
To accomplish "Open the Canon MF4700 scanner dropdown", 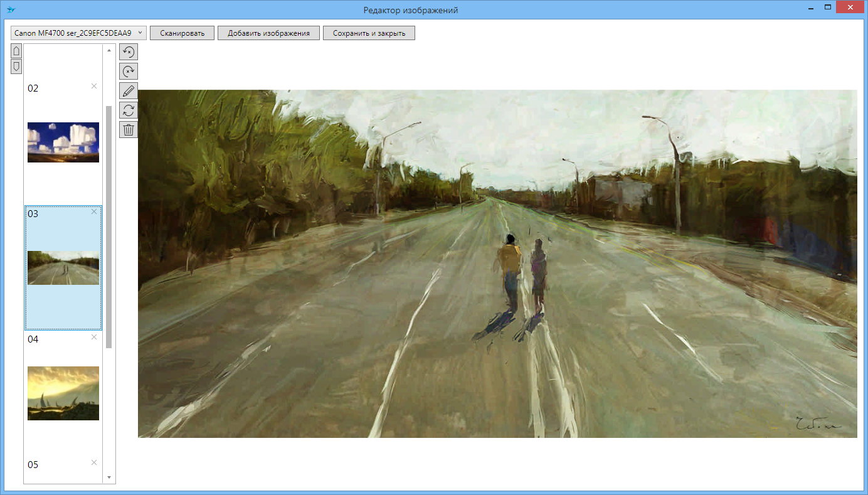I will coord(78,33).
